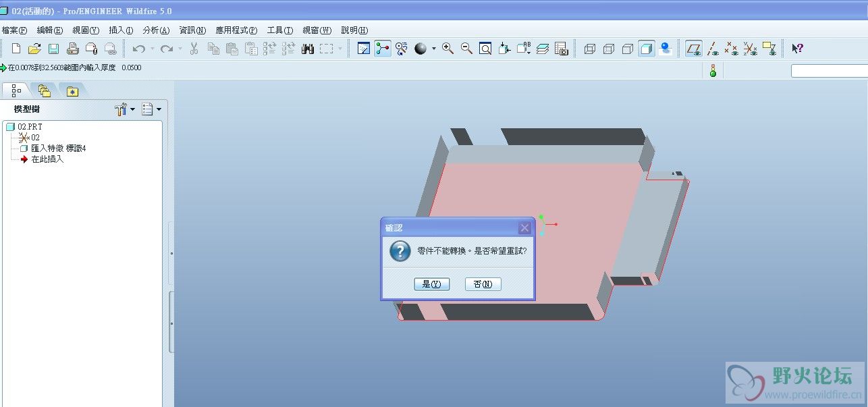This screenshot has height=407, width=868.
Task: Select 匯入特徵 標識4 in model tree
Action: [53, 148]
